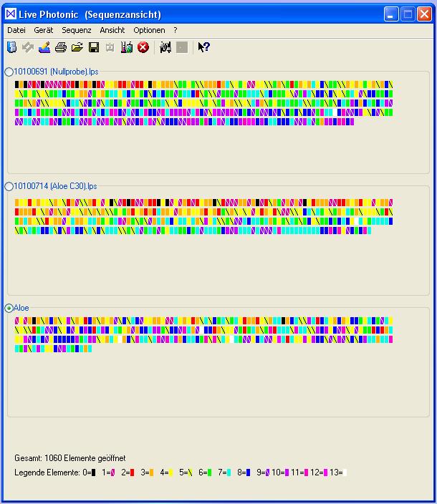437x504 pixels.
Task: Open file via the folder icon
Action: point(77,47)
